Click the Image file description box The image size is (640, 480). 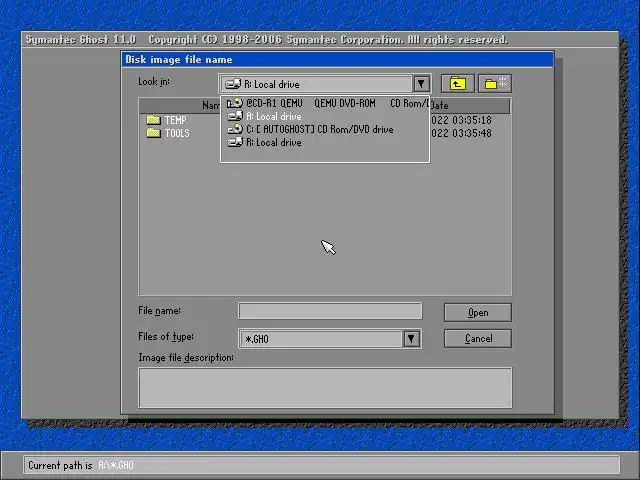325,387
